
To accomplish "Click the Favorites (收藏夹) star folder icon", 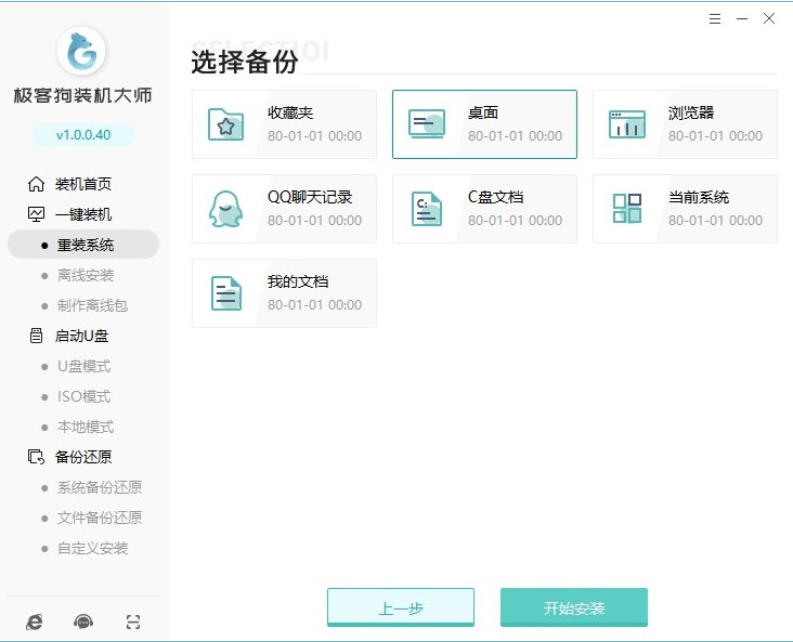I will [226, 124].
